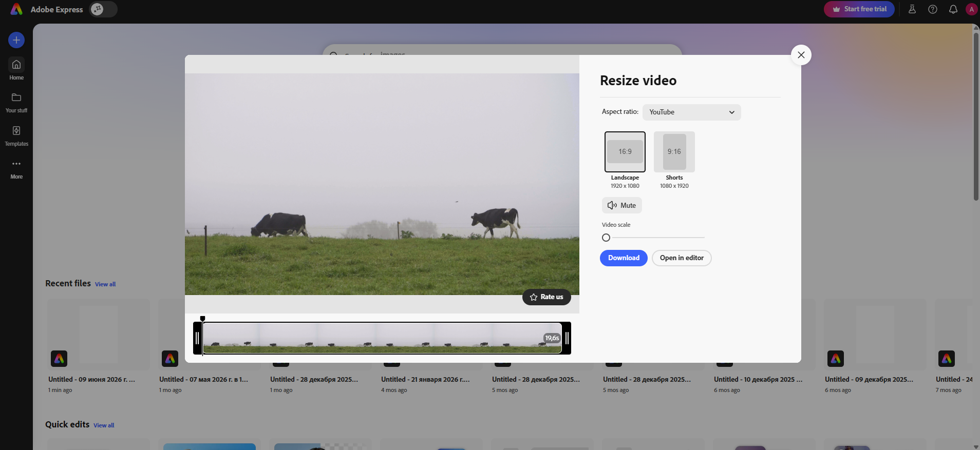
Task: Click View all next to Quick edits
Action: [x=104, y=425]
